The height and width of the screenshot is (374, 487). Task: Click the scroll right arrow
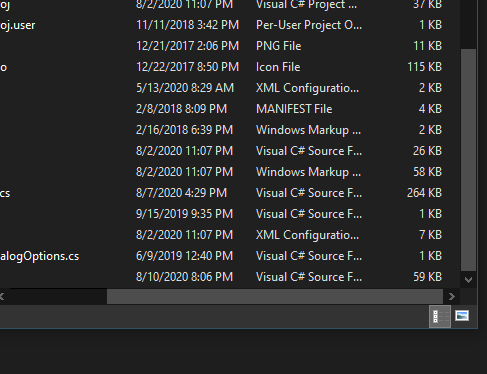point(452,296)
